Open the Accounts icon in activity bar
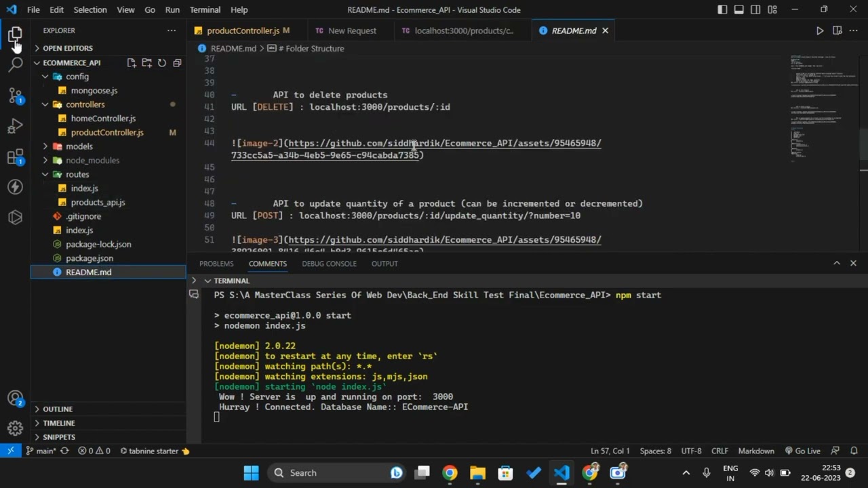This screenshot has height=488, width=868. (x=15, y=399)
